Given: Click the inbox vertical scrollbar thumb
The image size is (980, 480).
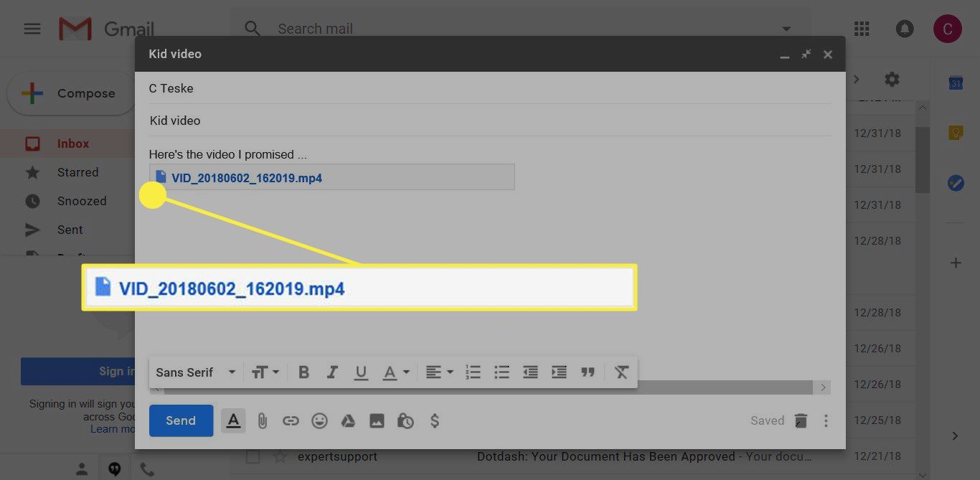Looking at the screenshot, I should (923, 160).
